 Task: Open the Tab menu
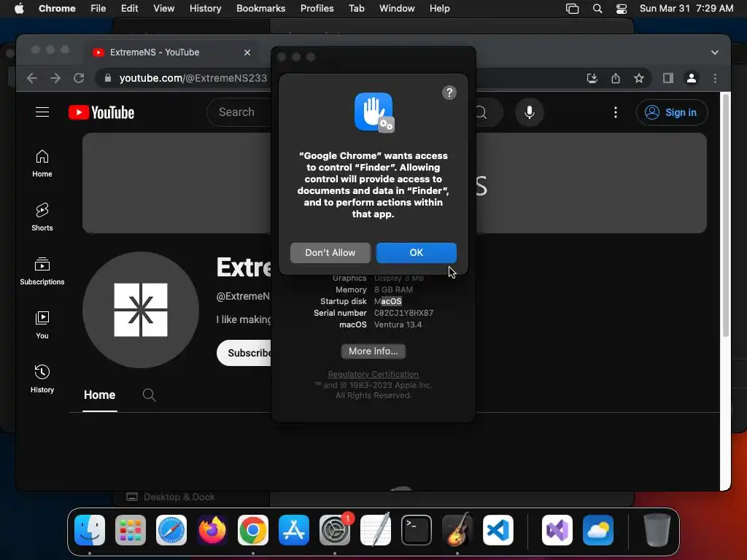[x=356, y=9]
